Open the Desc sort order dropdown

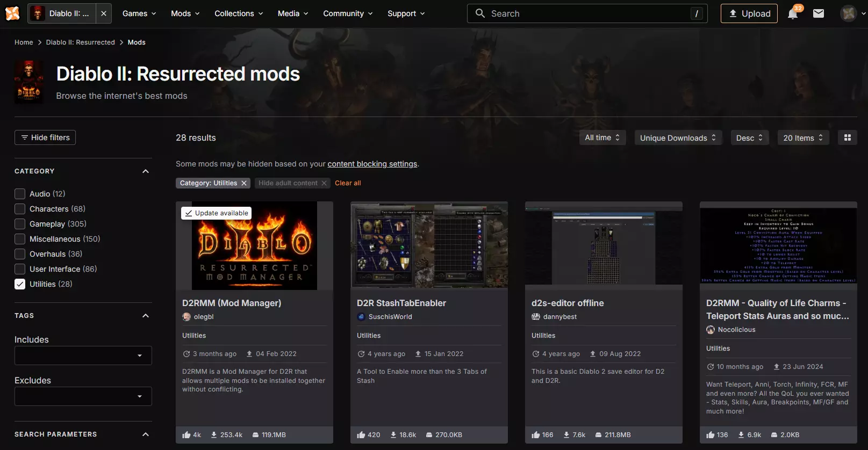coord(750,138)
